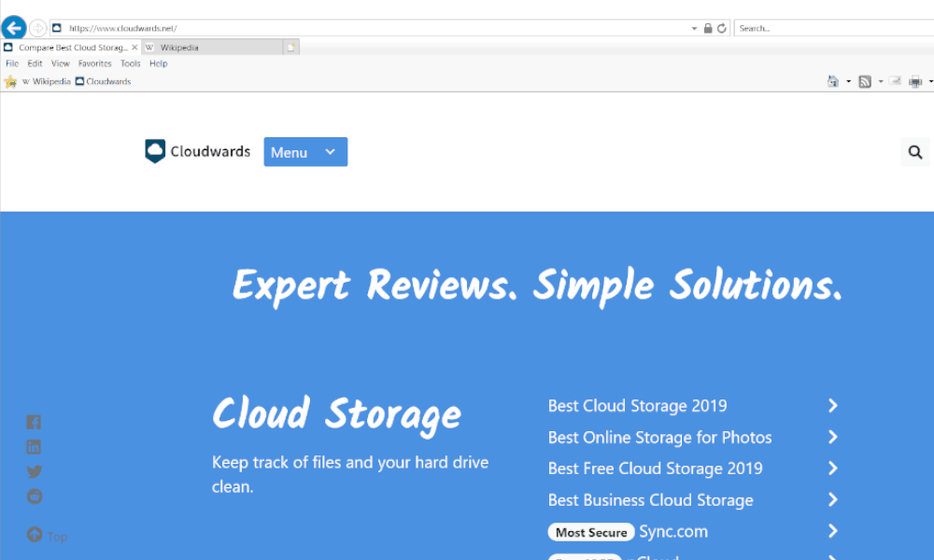
Task: Open the Edit menu
Action: [x=35, y=63]
